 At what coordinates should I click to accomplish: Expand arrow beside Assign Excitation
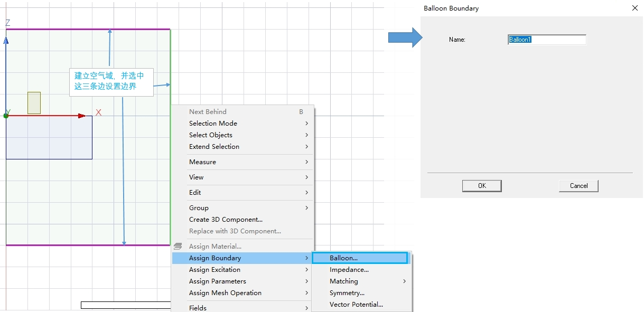coord(306,270)
